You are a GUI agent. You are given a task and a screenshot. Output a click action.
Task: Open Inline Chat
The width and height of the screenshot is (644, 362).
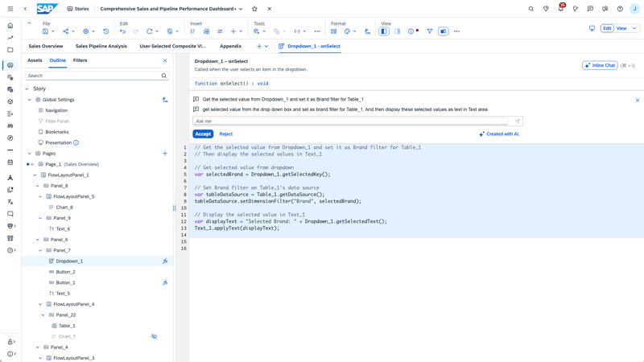coord(600,65)
